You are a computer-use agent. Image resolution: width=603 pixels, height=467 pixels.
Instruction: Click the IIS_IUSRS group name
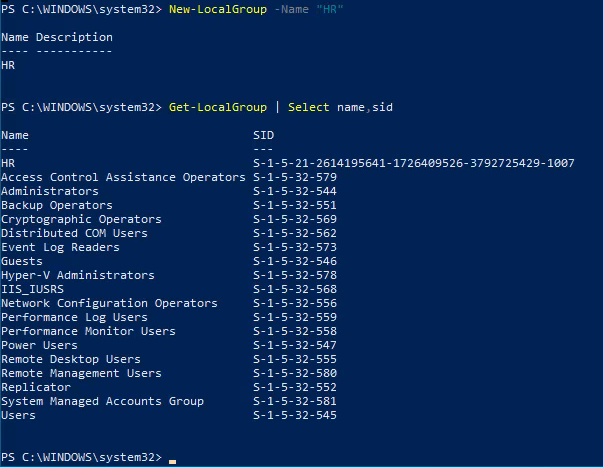(x=35, y=289)
